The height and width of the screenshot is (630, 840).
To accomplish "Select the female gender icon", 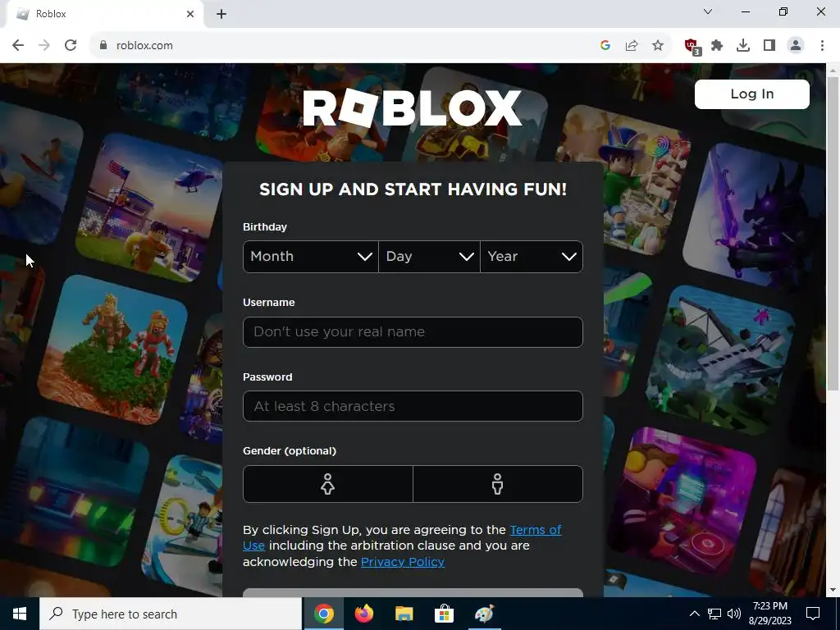I will [x=328, y=484].
